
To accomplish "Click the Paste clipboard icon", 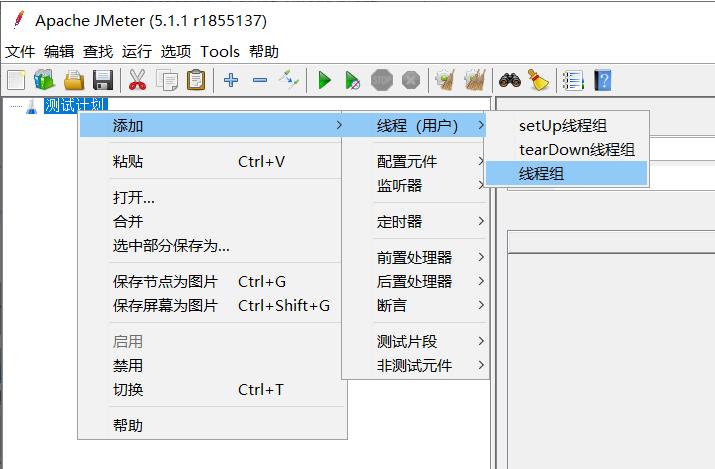I will click(196, 81).
